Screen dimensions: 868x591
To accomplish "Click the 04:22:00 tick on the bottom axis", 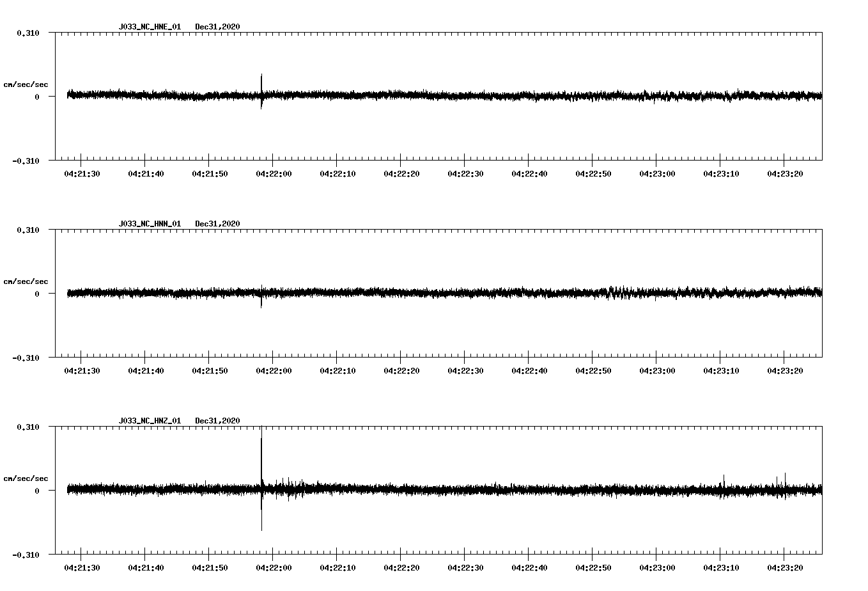I will point(274,567).
